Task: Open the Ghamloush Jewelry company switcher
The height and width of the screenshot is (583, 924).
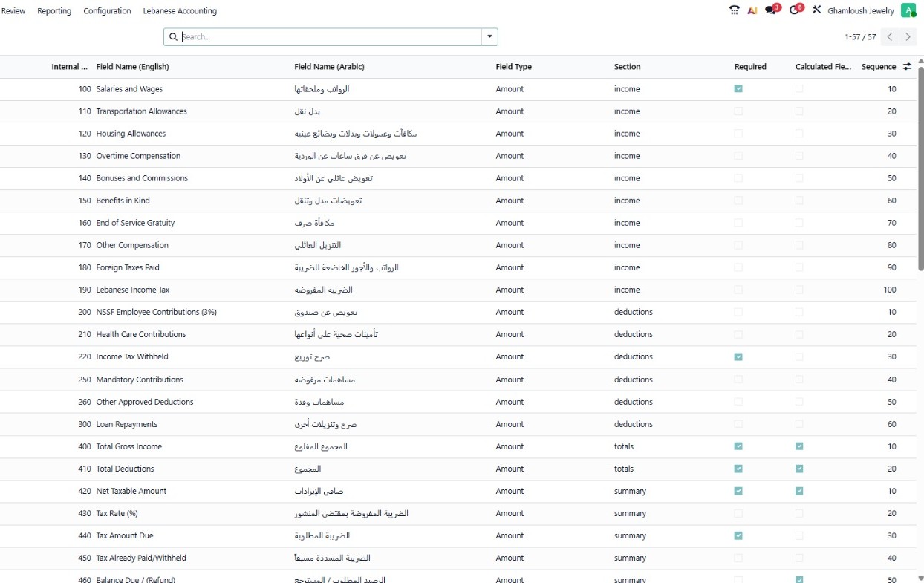Action: pyautogui.click(x=861, y=11)
